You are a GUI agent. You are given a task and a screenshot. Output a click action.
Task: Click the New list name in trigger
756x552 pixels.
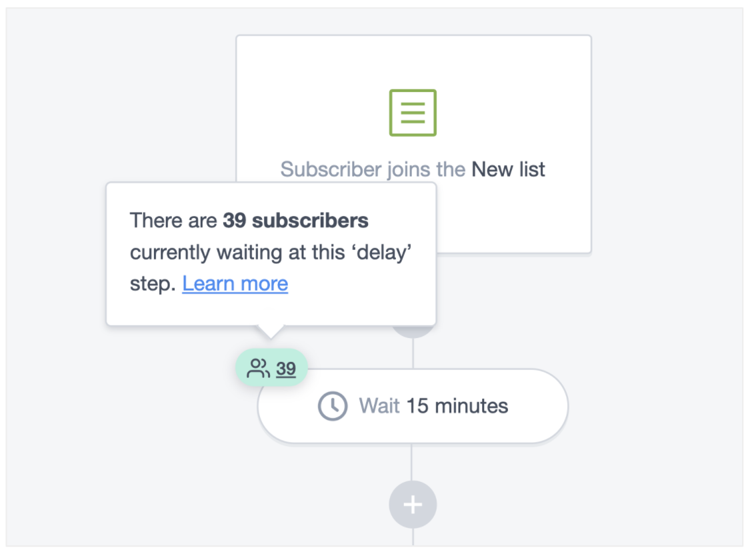click(x=508, y=169)
